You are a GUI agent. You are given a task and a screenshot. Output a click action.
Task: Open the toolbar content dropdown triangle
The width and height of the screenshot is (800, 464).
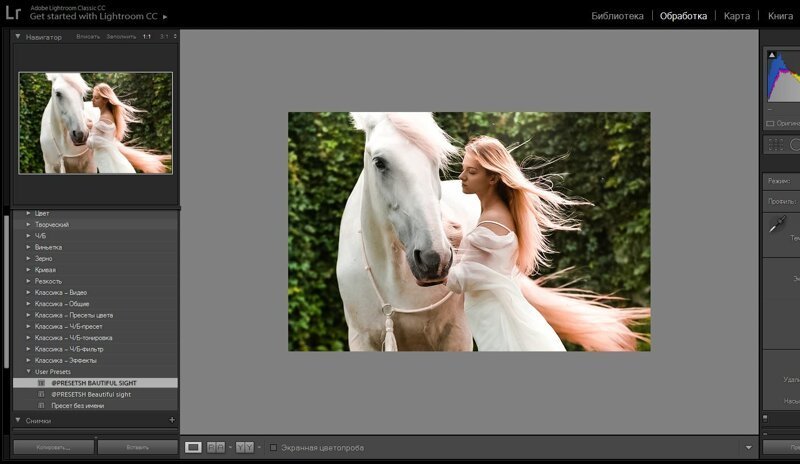748,448
